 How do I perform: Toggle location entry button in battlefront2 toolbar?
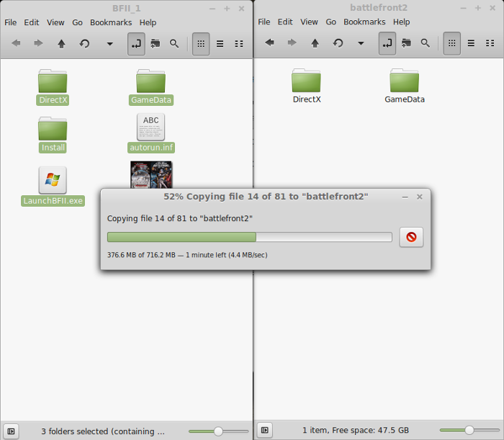pyautogui.click(x=387, y=43)
